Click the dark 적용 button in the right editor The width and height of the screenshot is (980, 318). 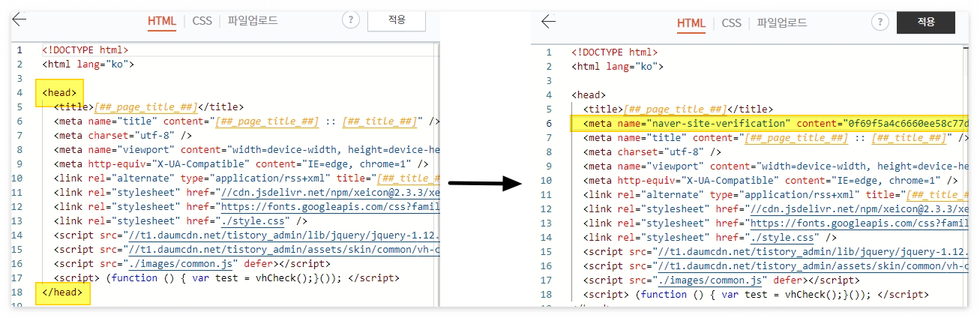tap(926, 22)
